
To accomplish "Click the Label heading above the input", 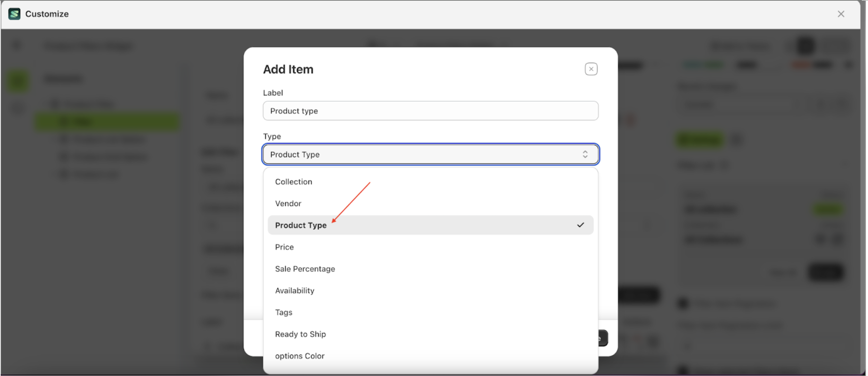I will (x=273, y=92).
